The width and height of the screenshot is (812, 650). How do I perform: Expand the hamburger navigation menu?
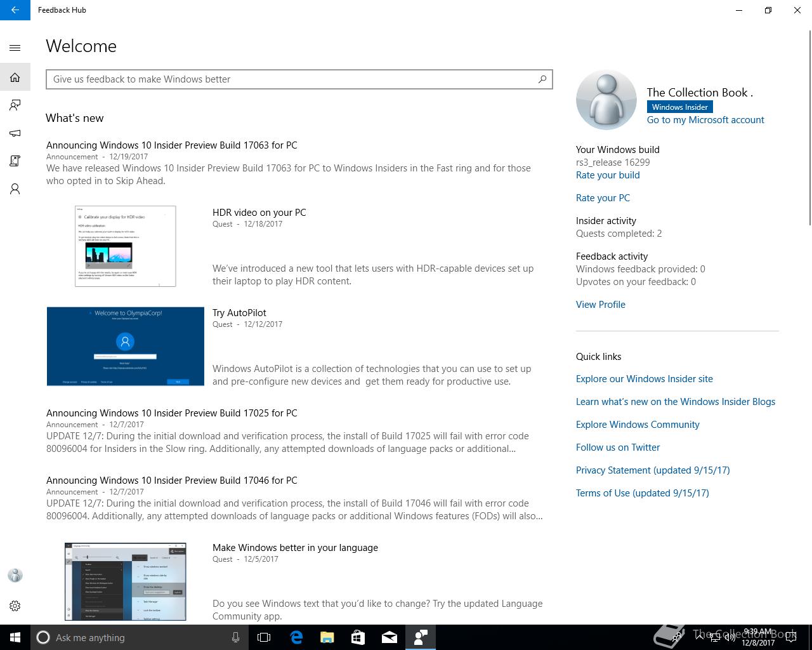click(15, 48)
